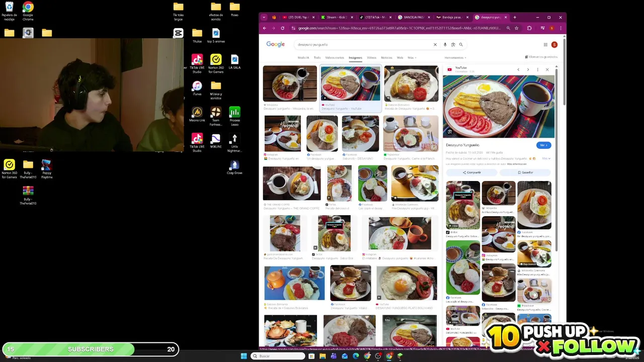The width and height of the screenshot is (644, 362).
Task: Open the Cozy Grove desktop icon
Action: click(234, 168)
